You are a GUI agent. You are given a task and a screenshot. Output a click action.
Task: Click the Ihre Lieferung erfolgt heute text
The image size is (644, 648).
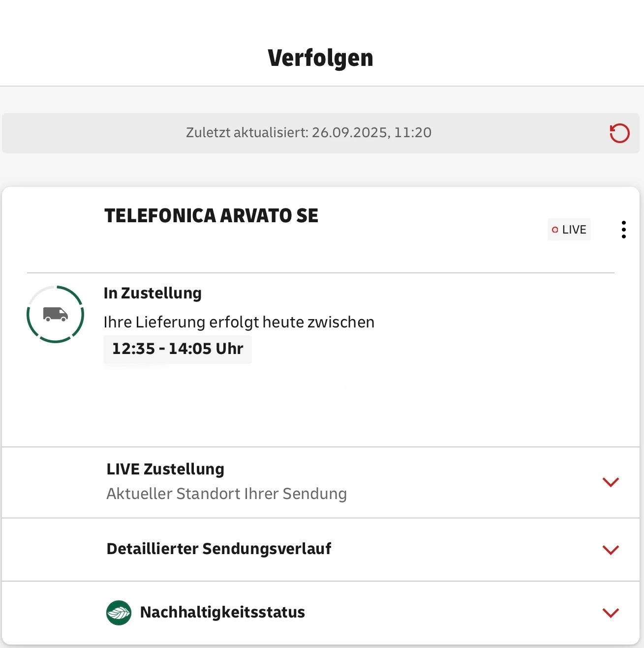coord(239,322)
